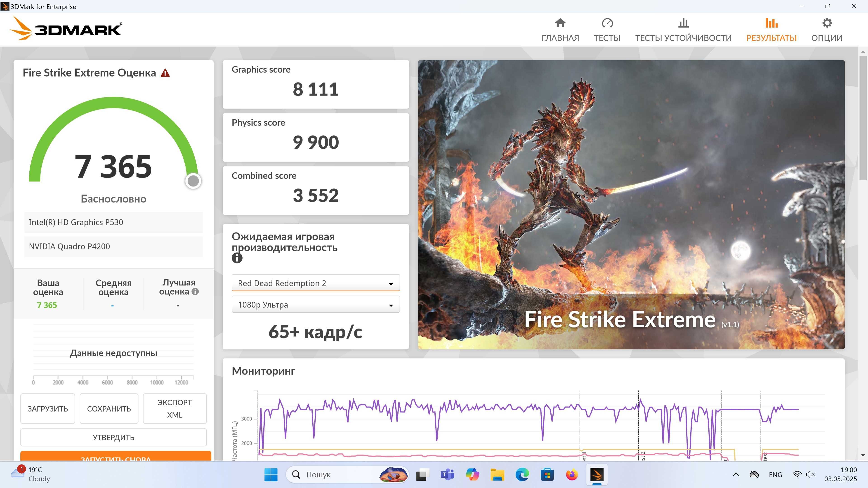This screenshot has width=868, height=488.
Task: Click the 3DMark taskbar icon
Action: click(x=597, y=474)
